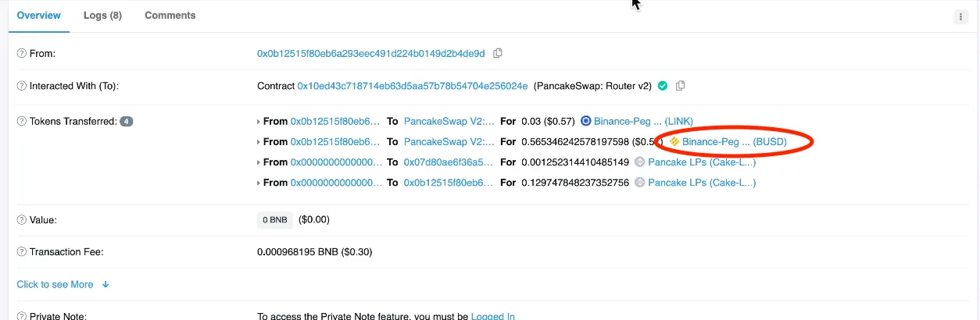Viewport: 980px width, 320px height.
Task: Click the help icon next to Transaction Fee
Action: (x=22, y=252)
